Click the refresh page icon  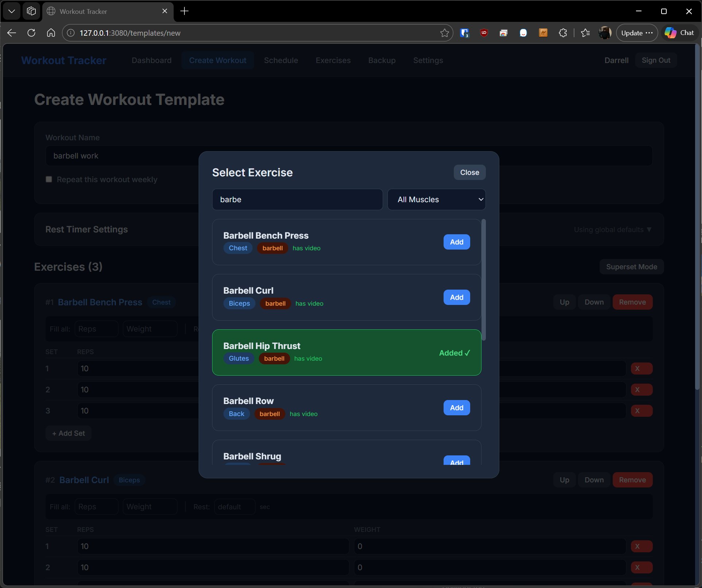point(31,33)
